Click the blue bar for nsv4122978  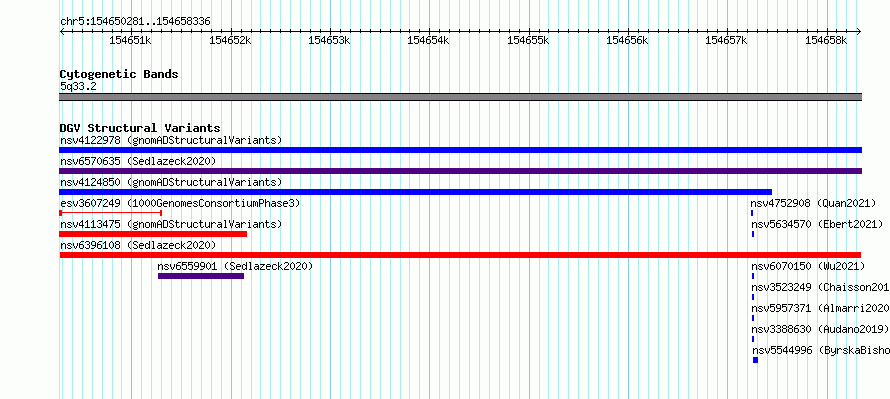(x=460, y=150)
